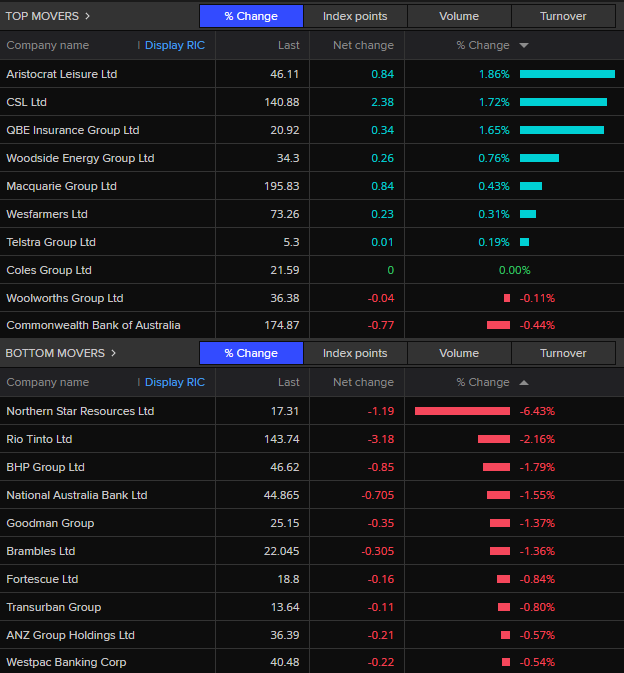Screen dimensions: 624x673
Task: Click the Rio Tinto Ltd company name
Action: [x=39, y=439]
